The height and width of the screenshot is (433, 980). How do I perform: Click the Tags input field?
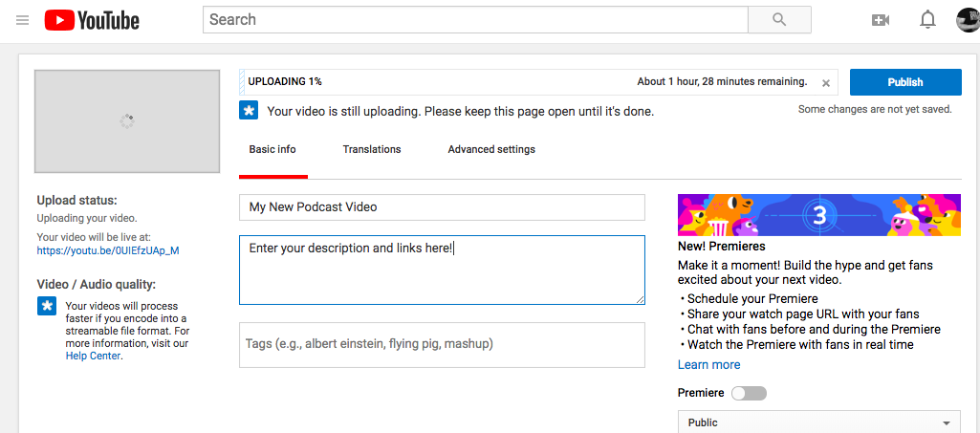[x=442, y=344]
